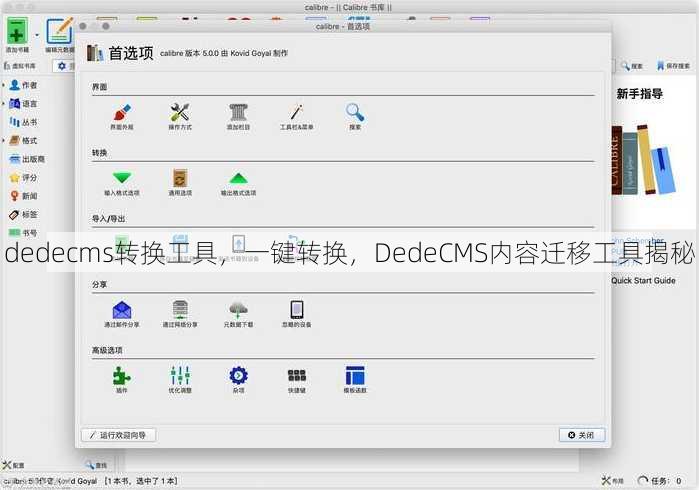
Task: Open 输入格式选项 green down-arrow
Action: click(x=122, y=183)
